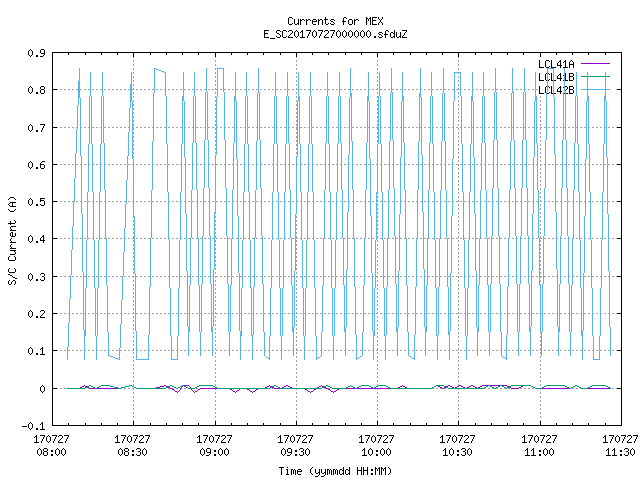Pick the purple LCL41A legend line sample
Screen dimensions: 640x480
(x=595, y=64)
